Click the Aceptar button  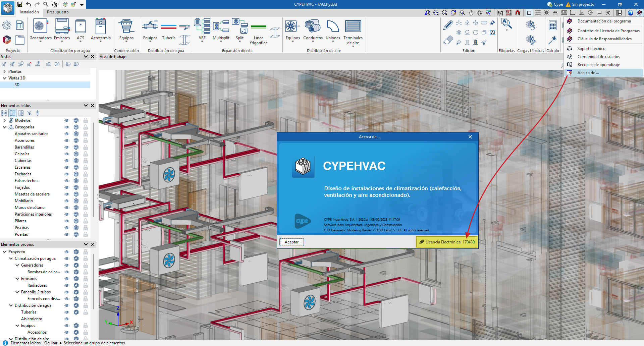point(291,242)
